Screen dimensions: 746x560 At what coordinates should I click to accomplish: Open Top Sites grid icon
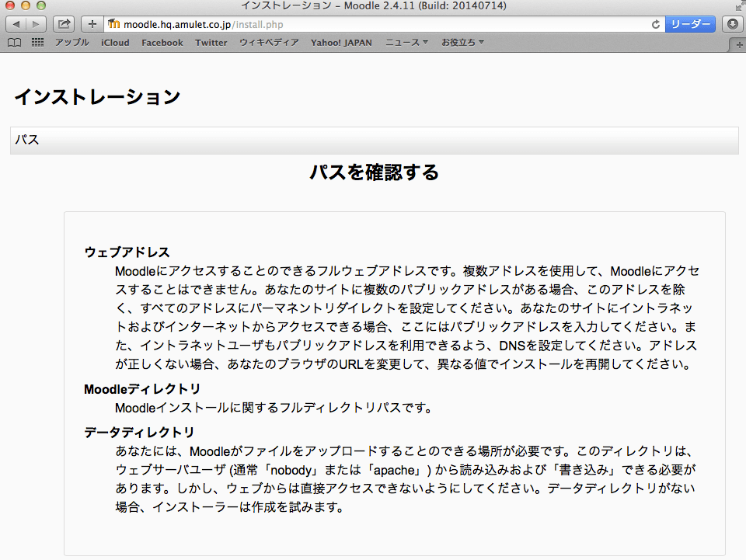tap(37, 43)
